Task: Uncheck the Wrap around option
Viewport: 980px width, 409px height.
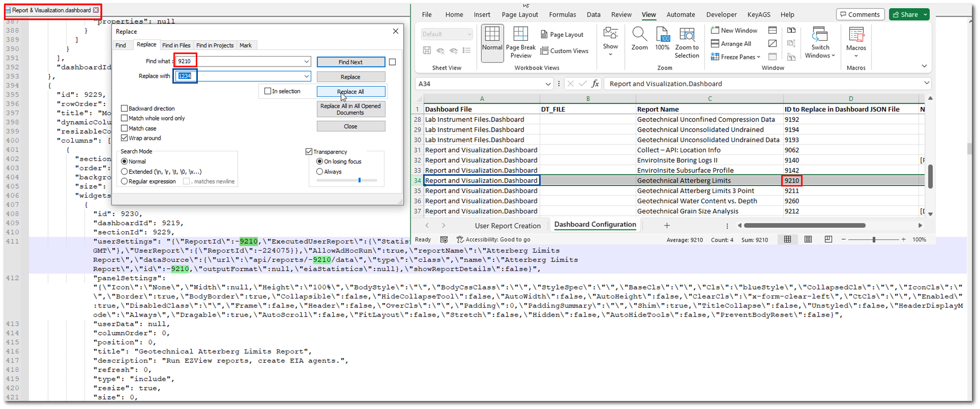Action: click(x=124, y=138)
